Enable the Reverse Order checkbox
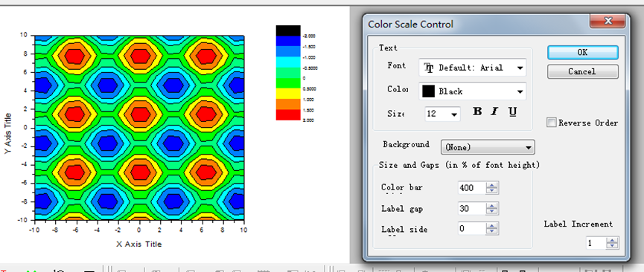Viewport: 644px width, 272px height. coord(552,123)
